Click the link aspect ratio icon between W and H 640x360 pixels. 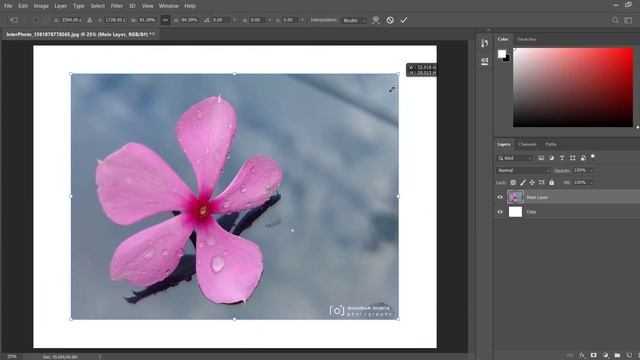(x=165, y=20)
